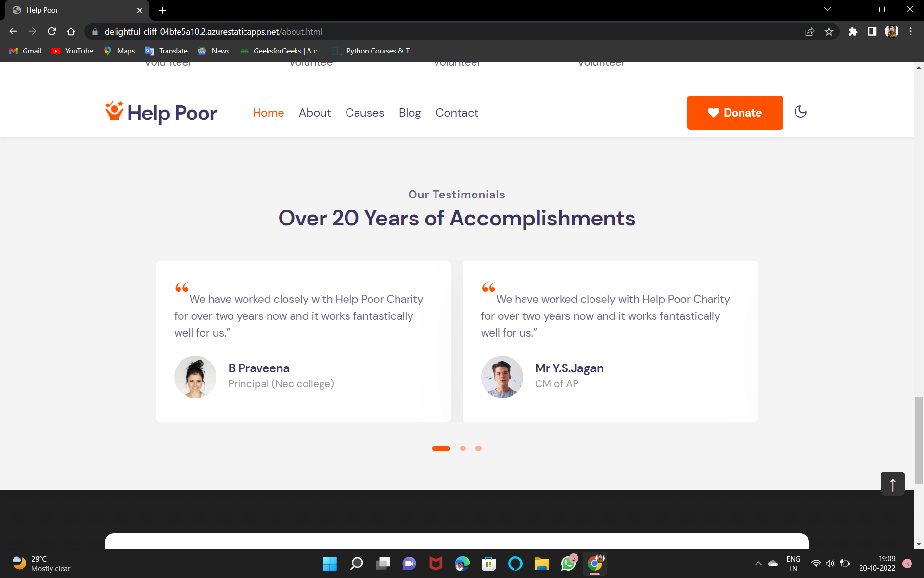Open Gmail from the bookmarks bar
Screen dimensions: 924x578
(x=25, y=51)
